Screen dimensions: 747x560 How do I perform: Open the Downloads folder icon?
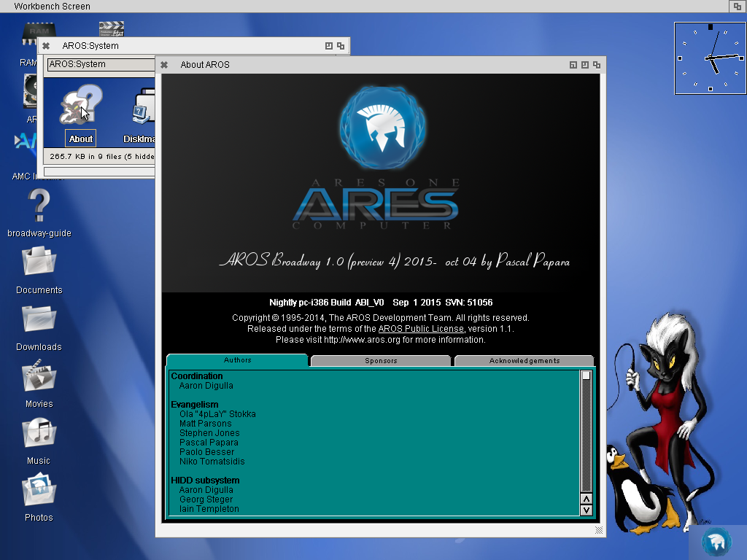click(39, 320)
